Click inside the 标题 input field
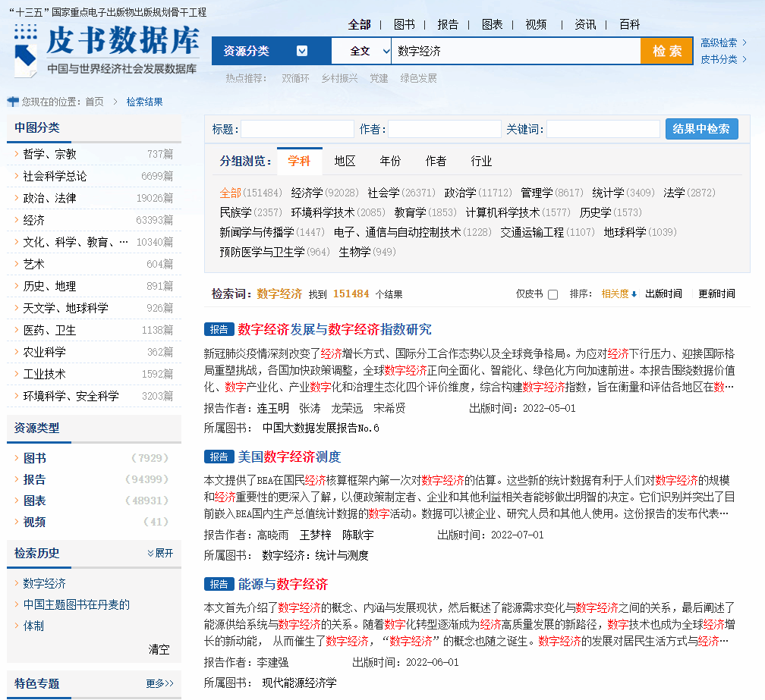The width and height of the screenshot is (765, 700). (x=297, y=129)
